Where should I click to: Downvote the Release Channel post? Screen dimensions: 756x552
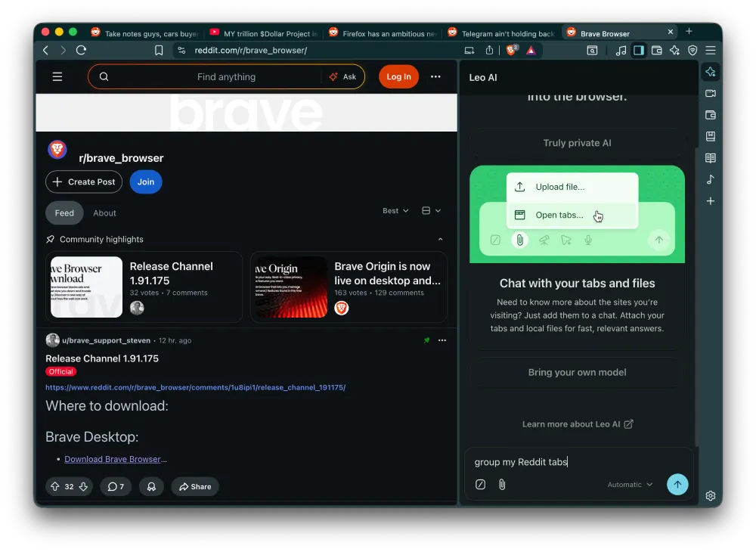tap(83, 486)
